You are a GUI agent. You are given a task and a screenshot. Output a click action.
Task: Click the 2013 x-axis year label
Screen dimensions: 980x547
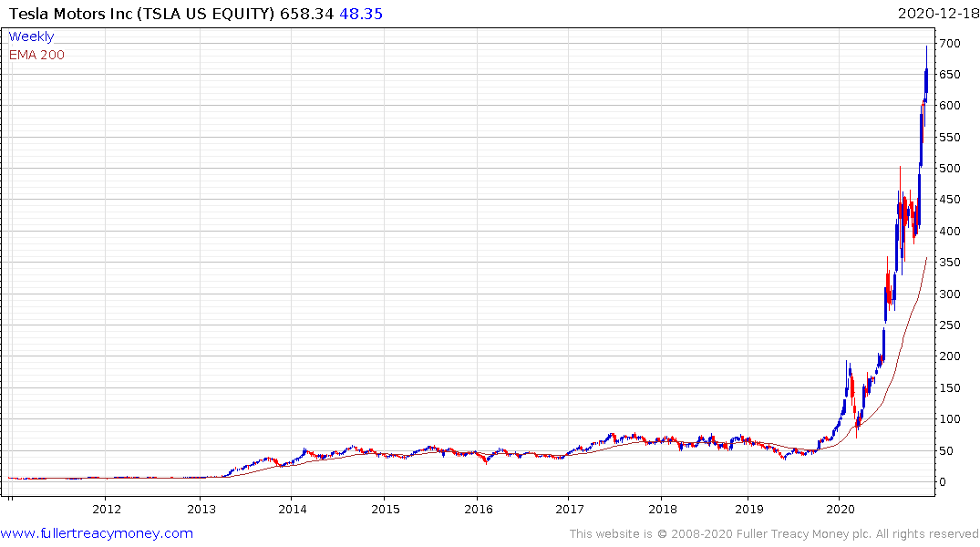201,509
